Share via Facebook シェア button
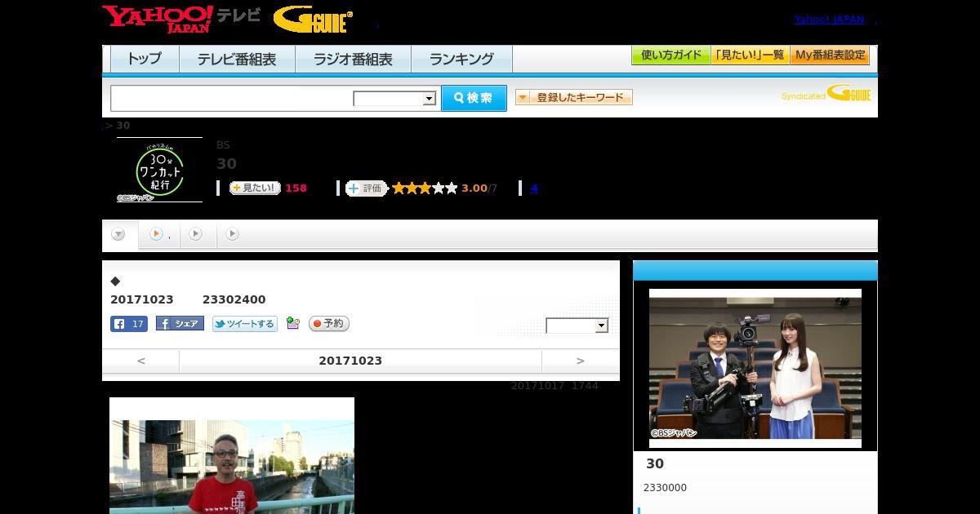This screenshot has height=514, width=980. pos(180,324)
